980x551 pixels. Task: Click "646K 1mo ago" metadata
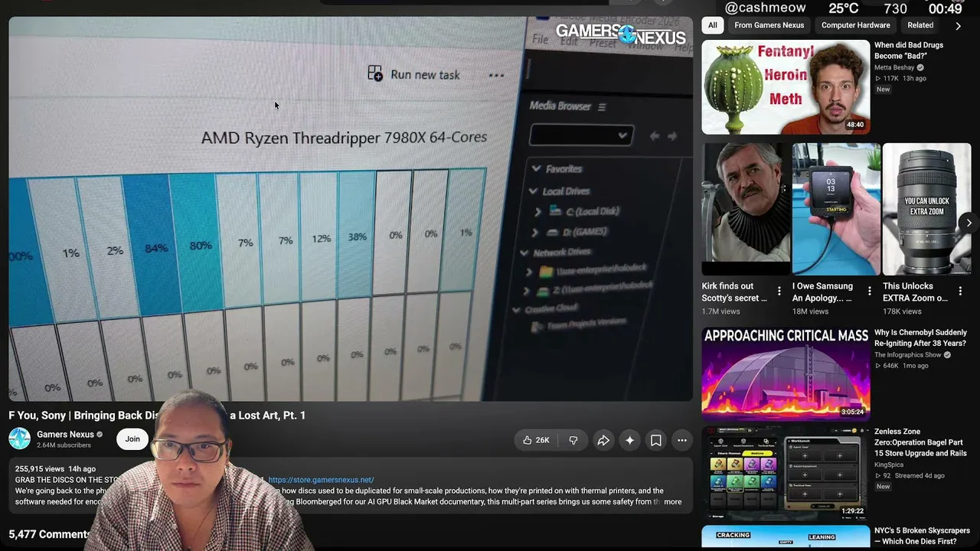[901, 366]
